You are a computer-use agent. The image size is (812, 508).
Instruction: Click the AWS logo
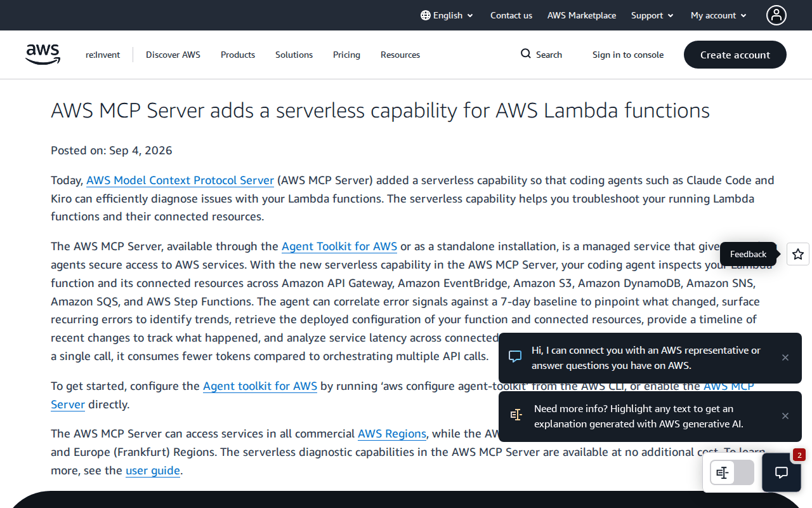[43, 55]
